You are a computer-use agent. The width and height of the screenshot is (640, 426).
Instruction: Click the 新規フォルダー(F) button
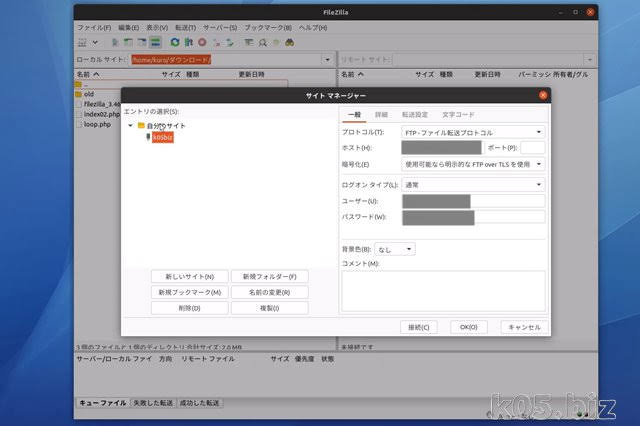point(269,277)
